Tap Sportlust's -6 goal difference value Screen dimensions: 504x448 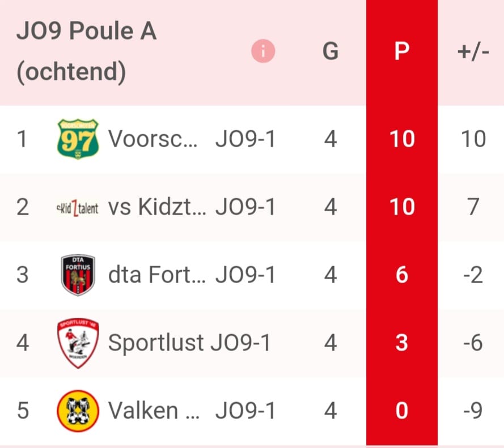click(473, 343)
